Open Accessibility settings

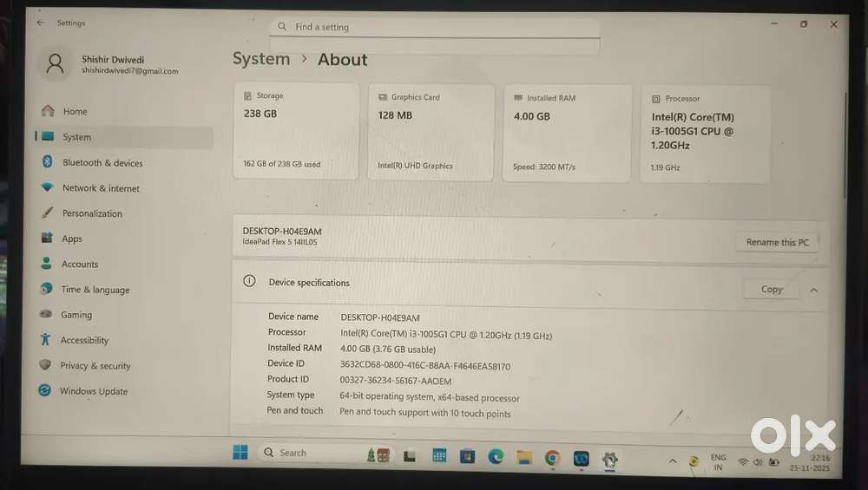point(84,341)
